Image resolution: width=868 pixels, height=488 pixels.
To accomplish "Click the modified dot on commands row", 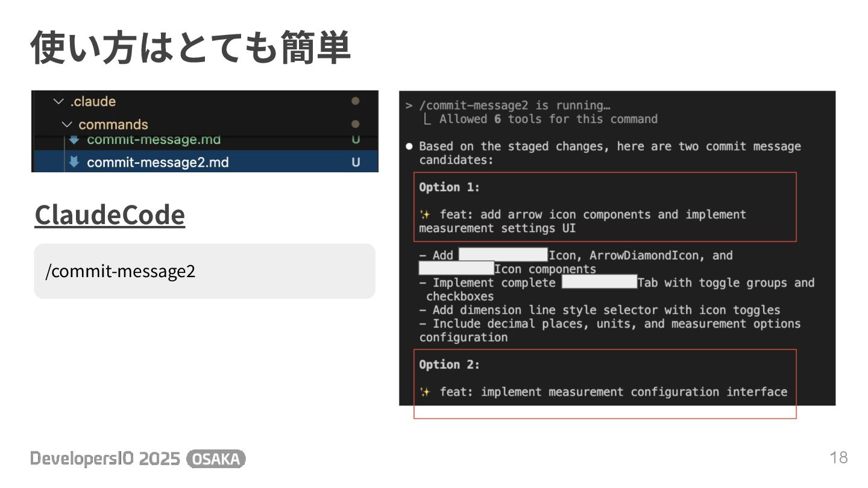I will click(356, 124).
